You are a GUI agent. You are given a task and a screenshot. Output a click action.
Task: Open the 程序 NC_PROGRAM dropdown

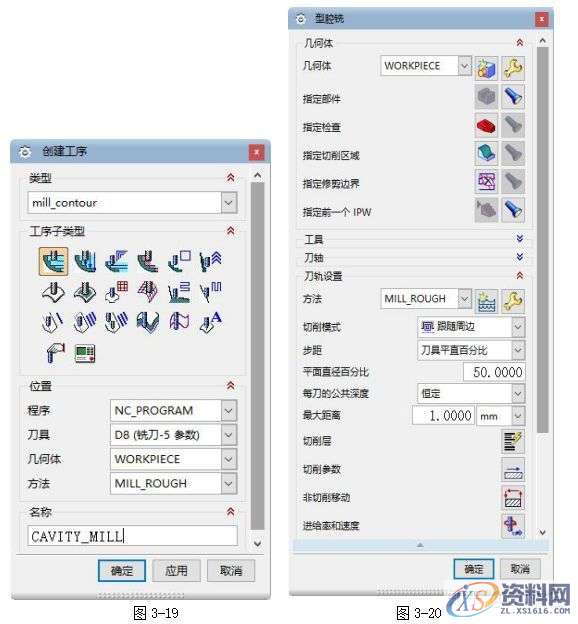pos(228,410)
